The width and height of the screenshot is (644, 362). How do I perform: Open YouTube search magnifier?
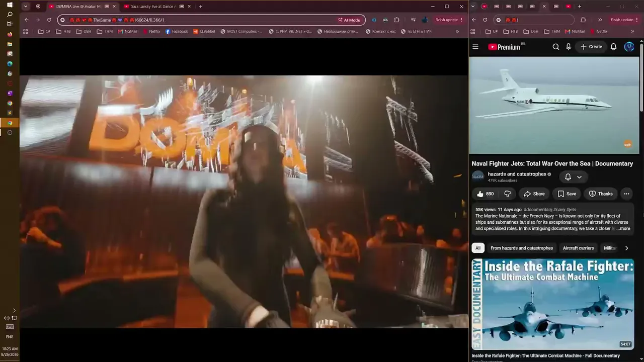[556, 47]
